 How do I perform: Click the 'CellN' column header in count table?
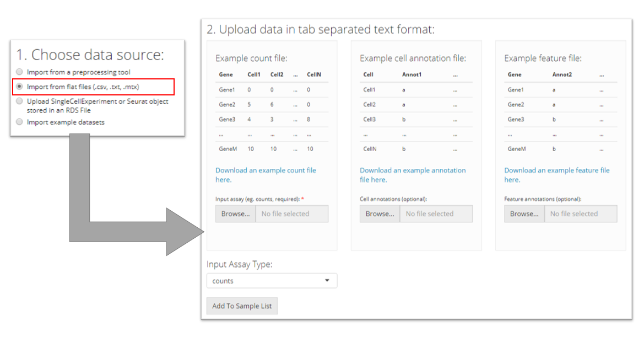coord(314,74)
